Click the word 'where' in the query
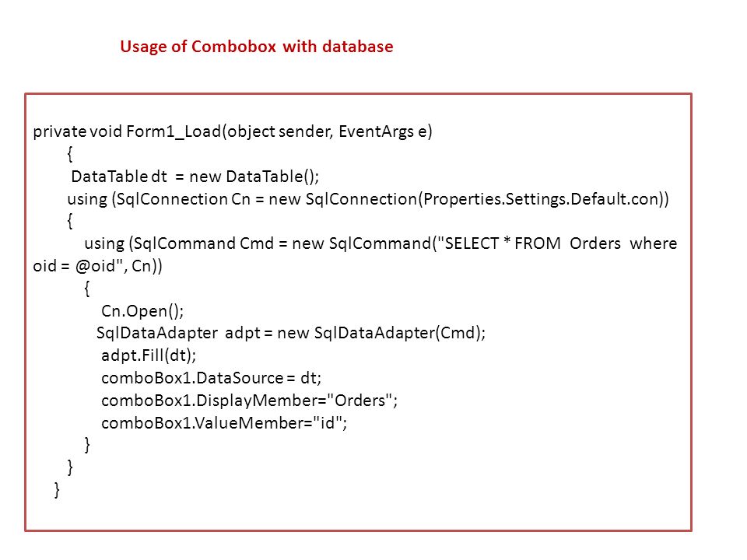 point(653,243)
